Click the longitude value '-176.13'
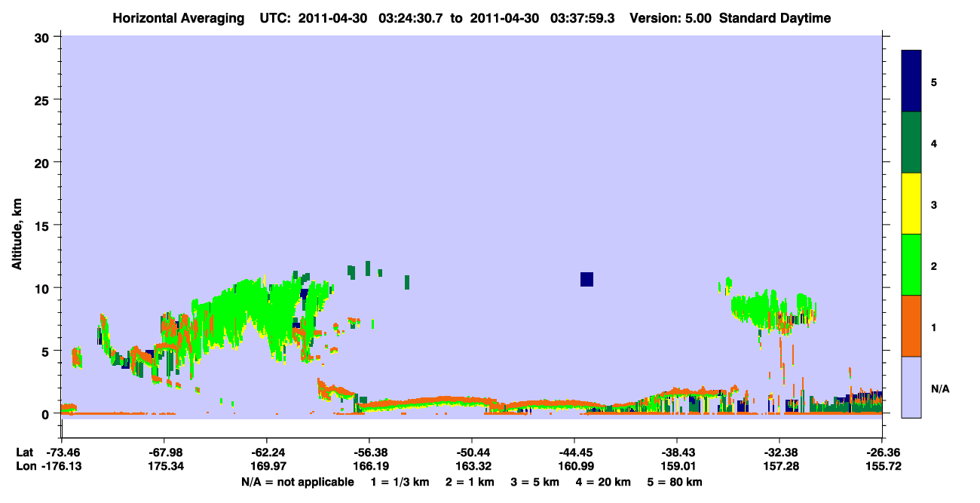 click(x=61, y=467)
